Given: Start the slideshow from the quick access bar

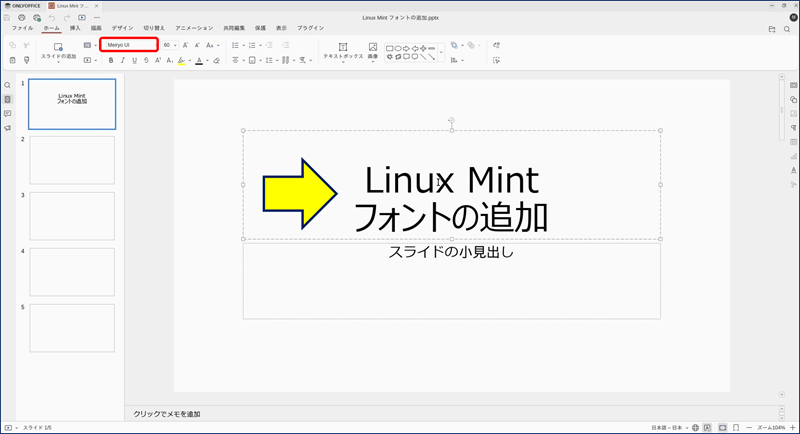Looking at the screenshot, I should [x=82, y=17].
